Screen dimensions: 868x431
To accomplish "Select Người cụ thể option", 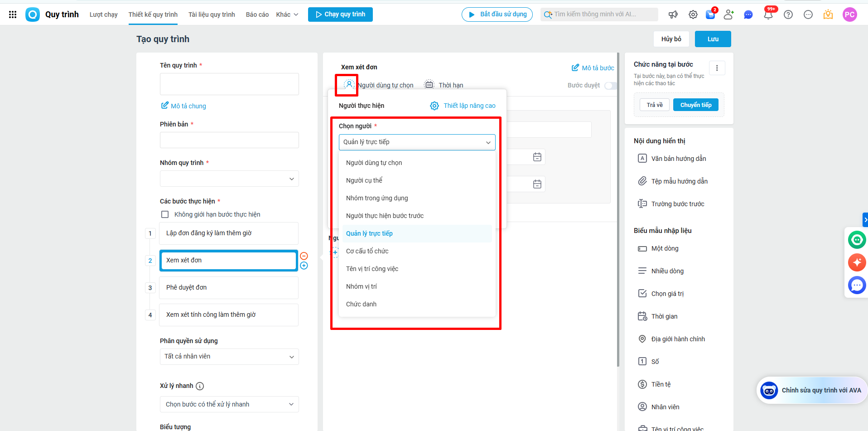I will click(364, 180).
